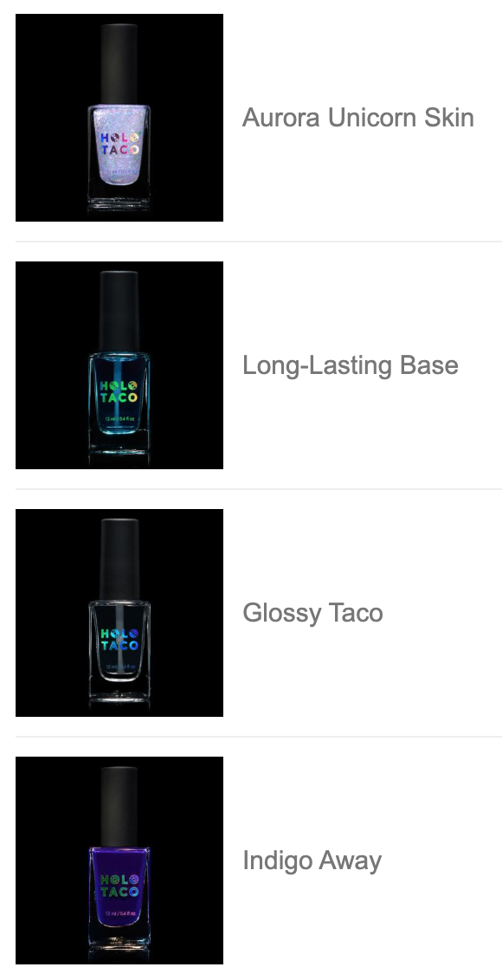This screenshot has width=502, height=980.
Task: Click Holo Taco logo on glitter bottle
Action: coord(119,144)
